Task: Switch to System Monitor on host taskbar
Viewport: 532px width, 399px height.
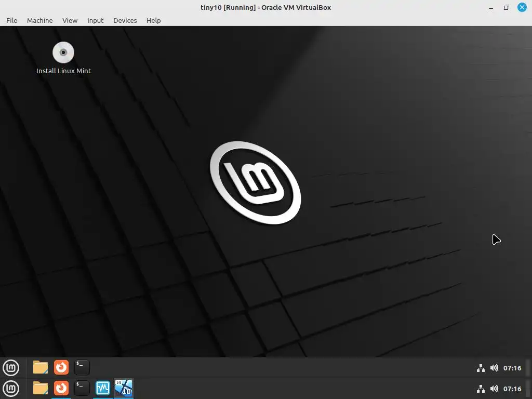Action: pos(102,388)
